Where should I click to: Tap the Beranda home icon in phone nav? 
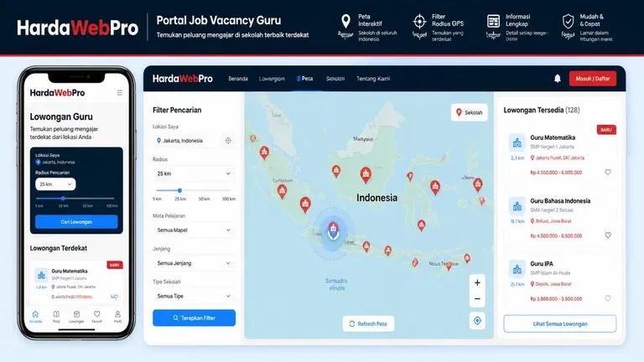[x=35, y=314]
